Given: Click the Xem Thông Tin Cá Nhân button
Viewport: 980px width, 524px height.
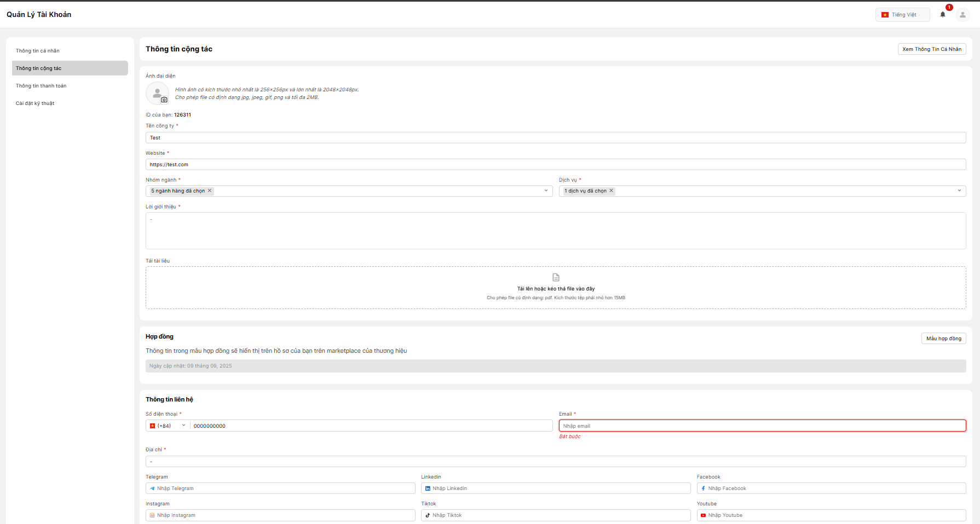Looking at the screenshot, I should pos(931,49).
